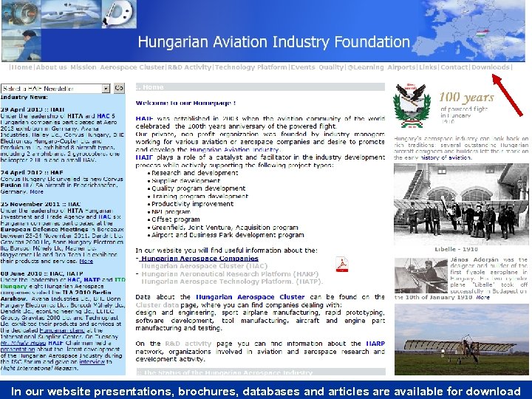
Task: Click the Hungarian Aviation Industry inline link
Action: (234, 149)
